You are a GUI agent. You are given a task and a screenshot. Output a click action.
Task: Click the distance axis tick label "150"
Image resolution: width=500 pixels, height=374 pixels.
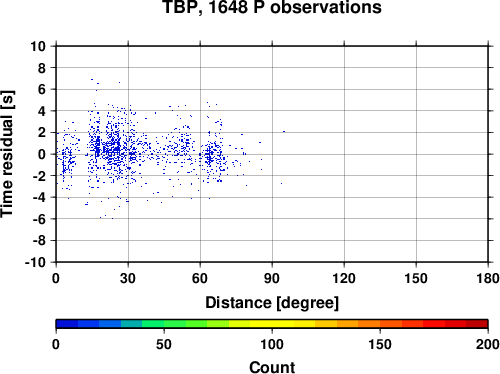point(416,278)
